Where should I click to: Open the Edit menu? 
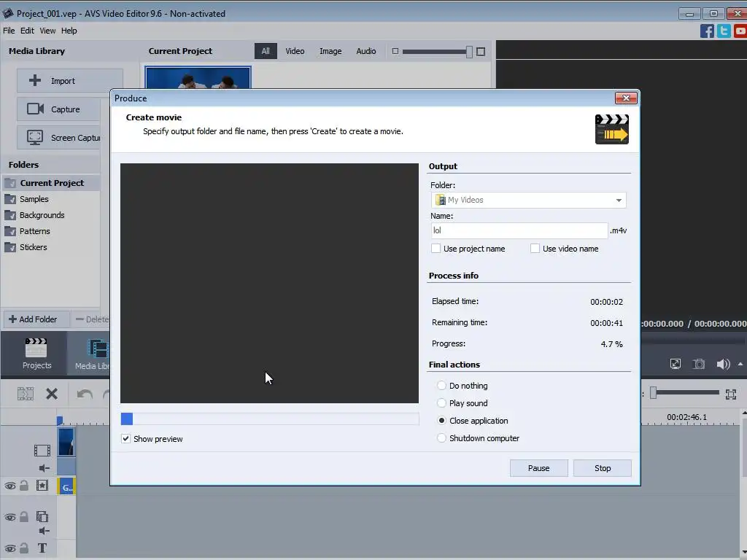coord(27,31)
